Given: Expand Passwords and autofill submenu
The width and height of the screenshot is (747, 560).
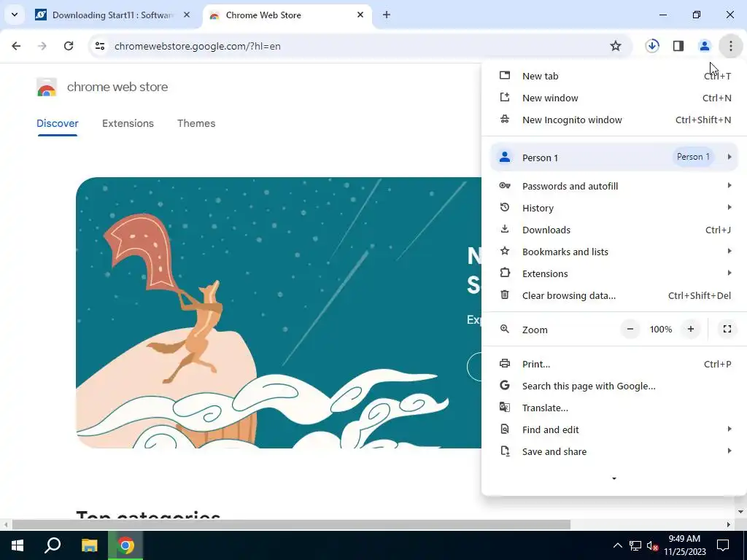Looking at the screenshot, I should point(614,186).
